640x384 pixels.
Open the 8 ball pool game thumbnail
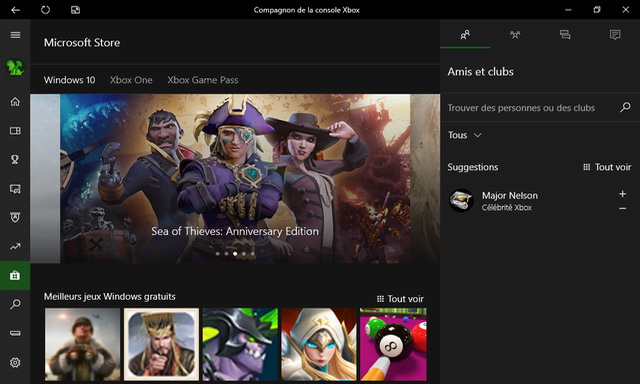pyautogui.click(x=393, y=344)
